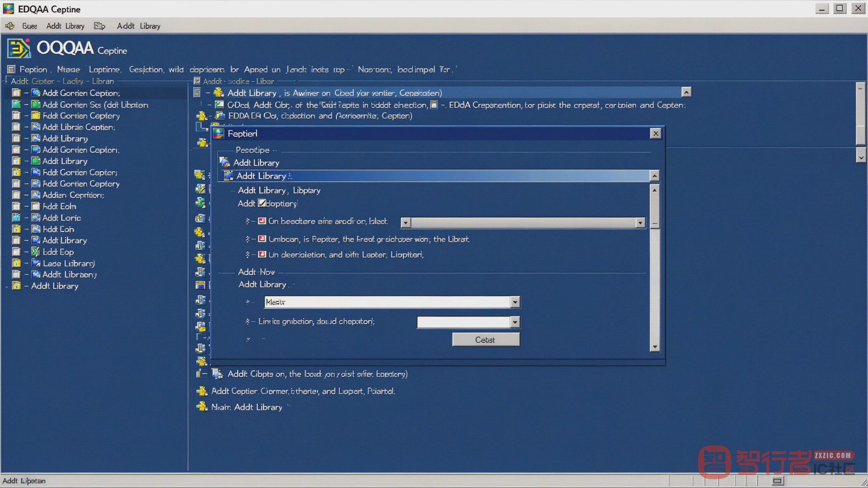Click the dialog's vertical scrollbar down arrow

point(655,347)
